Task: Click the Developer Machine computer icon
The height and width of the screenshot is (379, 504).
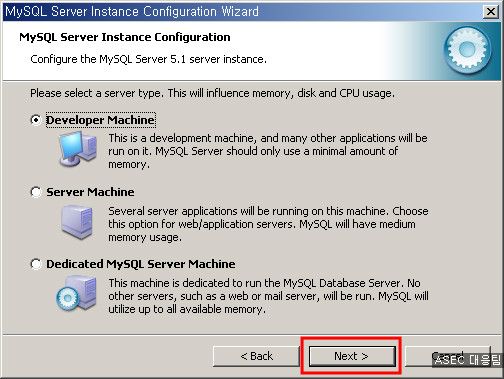Action: [78, 149]
